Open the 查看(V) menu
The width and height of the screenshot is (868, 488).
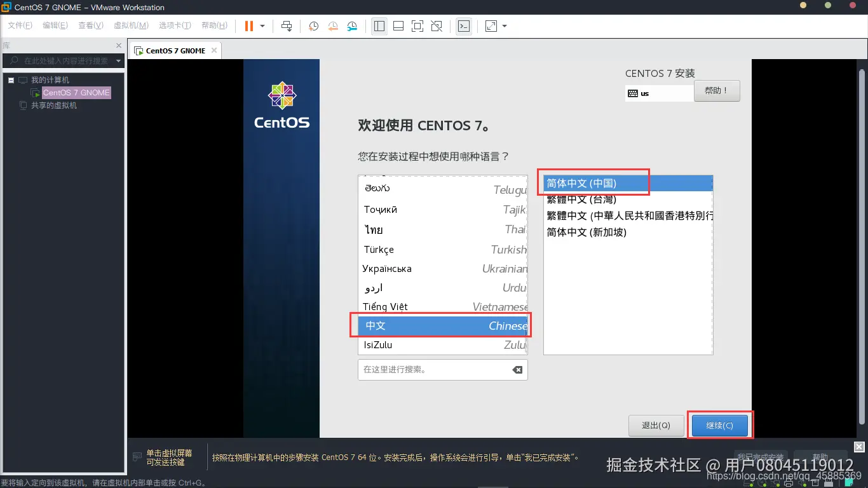pyautogui.click(x=91, y=25)
